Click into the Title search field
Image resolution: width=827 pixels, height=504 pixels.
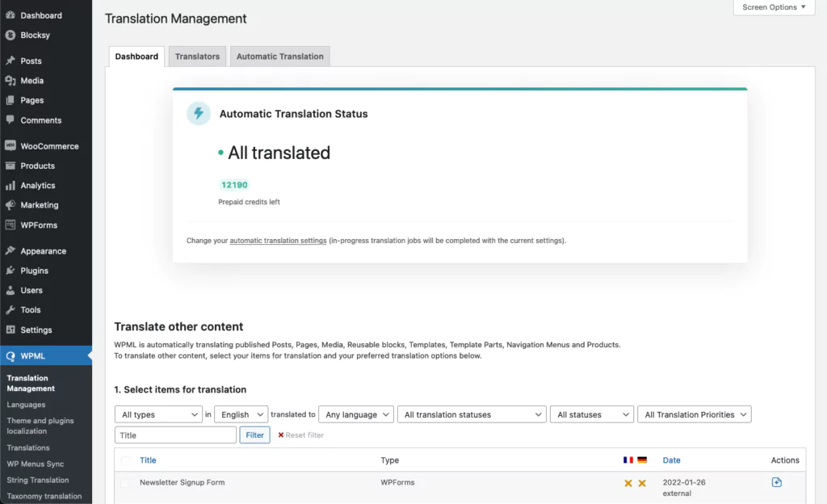[x=175, y=435]
